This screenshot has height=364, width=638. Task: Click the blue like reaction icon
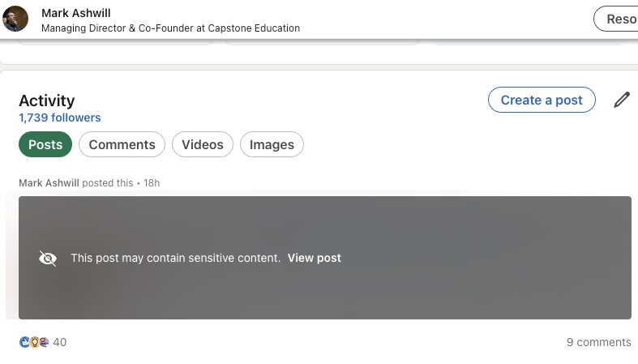[24, 342]
